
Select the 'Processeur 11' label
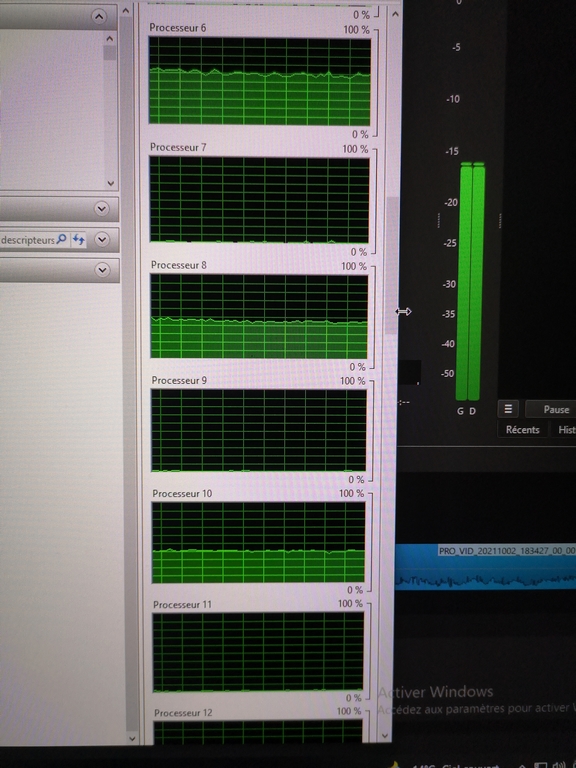coord(183,604)
